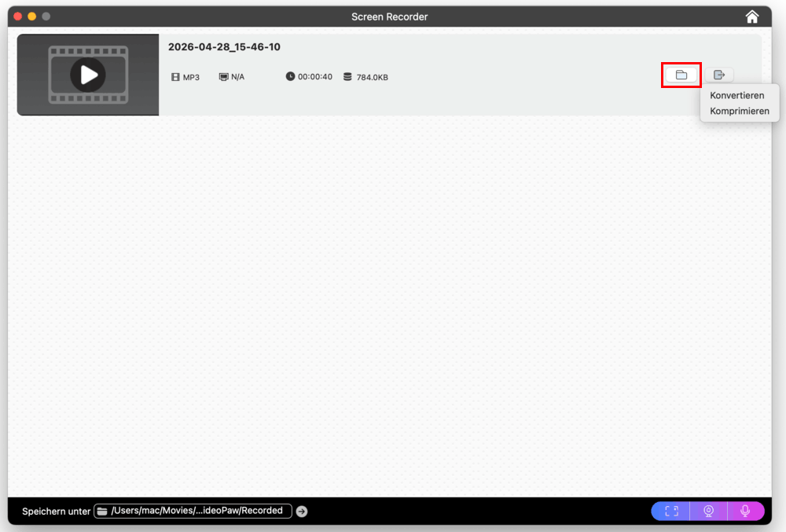Click the MP3 format label

[191, 77]
